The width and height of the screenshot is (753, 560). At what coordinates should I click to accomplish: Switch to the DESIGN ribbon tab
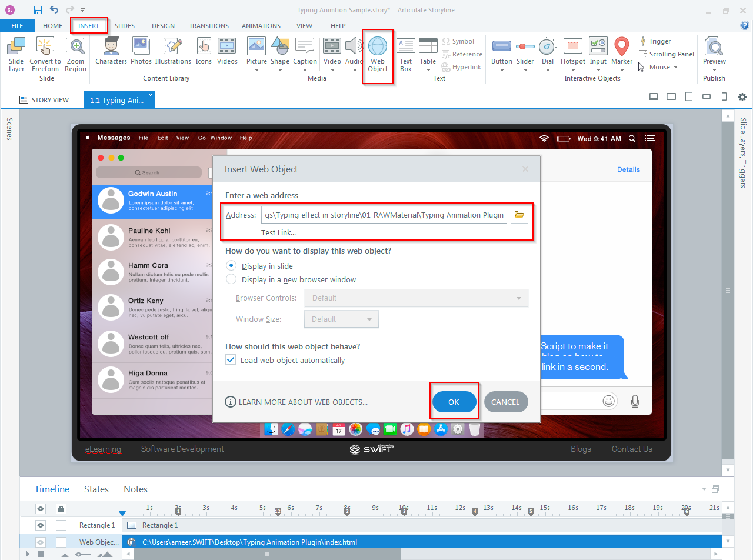pyautogui.click(x=163, y=26)
